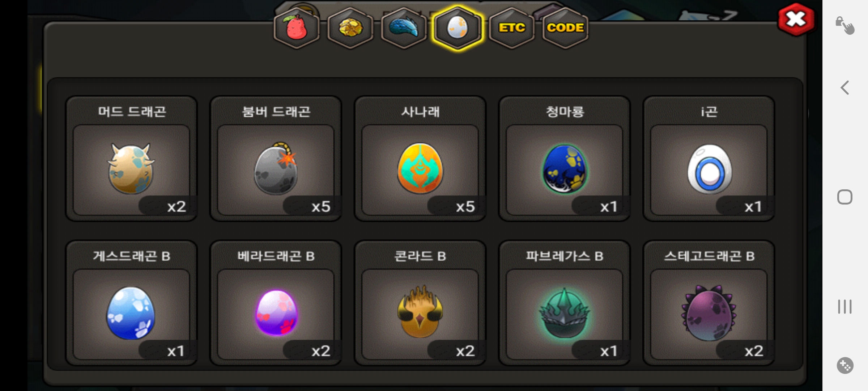Open the CODE tab
This screenshot has height=391, width=868.
pyautogui.click(x=565, y=28)
